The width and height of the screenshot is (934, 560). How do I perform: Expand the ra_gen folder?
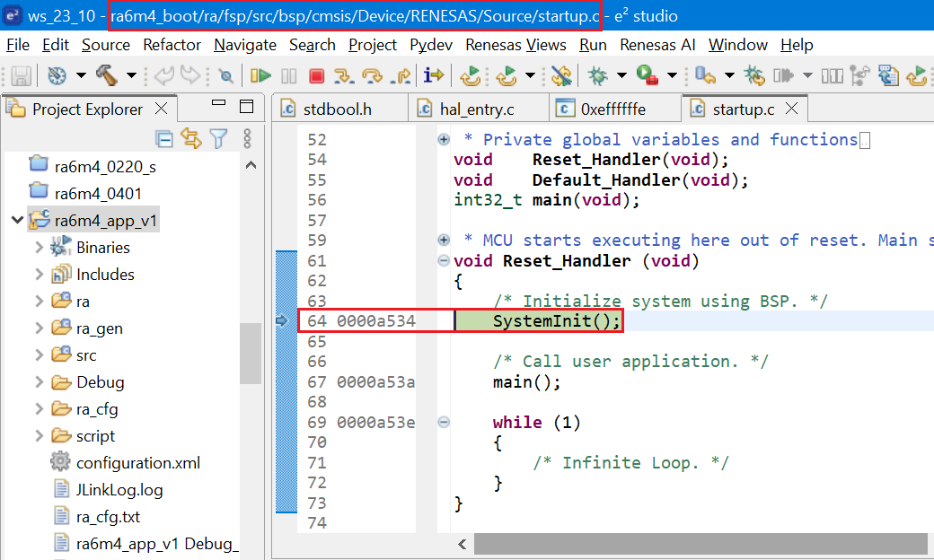pos(40,328)
